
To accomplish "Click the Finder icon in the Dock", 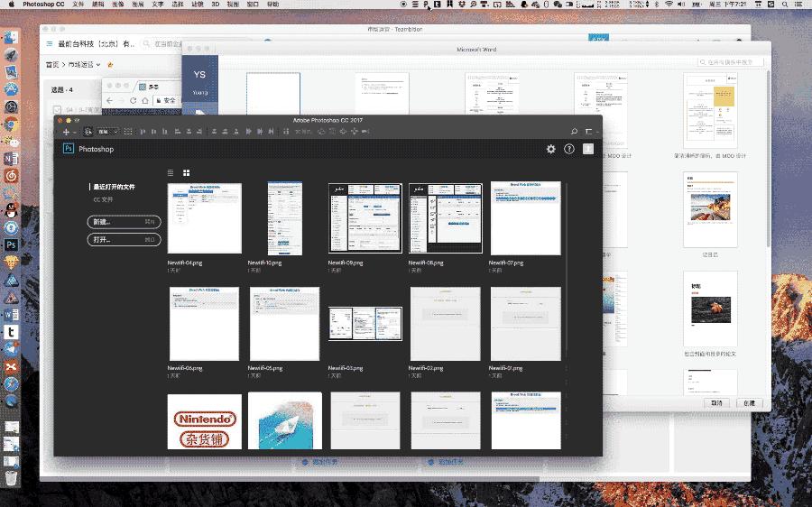I will (x=11, y=37).
